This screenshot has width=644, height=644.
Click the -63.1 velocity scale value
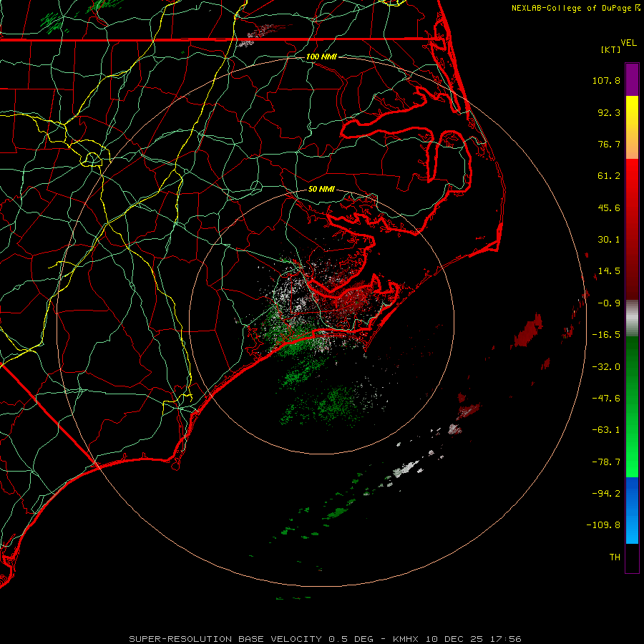606,430
